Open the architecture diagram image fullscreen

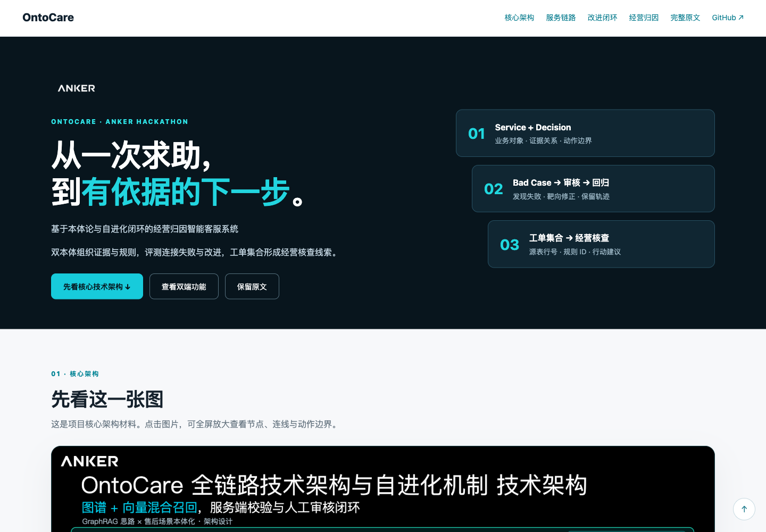pos(383,489)
